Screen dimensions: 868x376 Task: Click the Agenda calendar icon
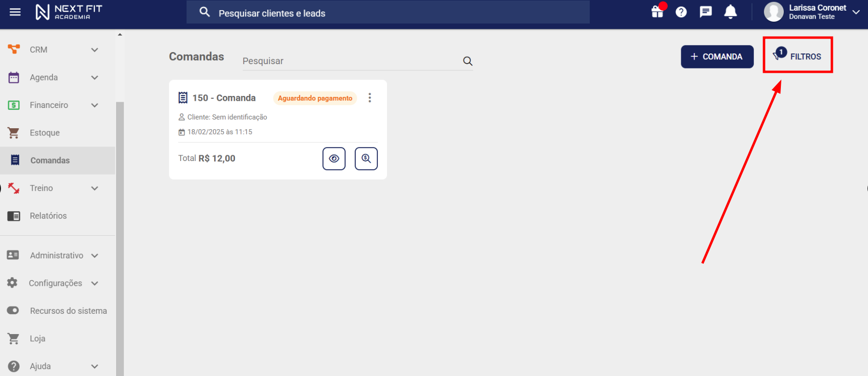pos(14,77)
